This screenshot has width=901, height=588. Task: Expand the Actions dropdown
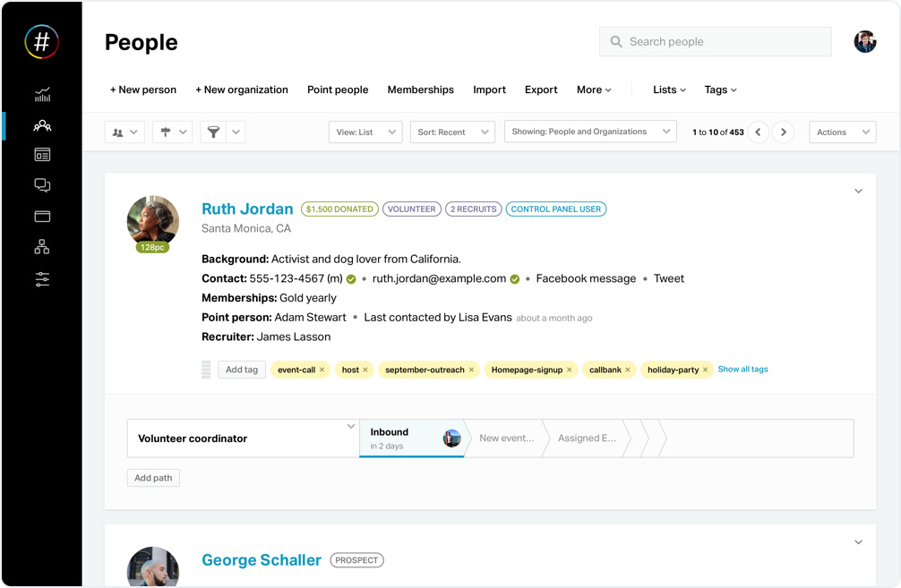point(842,132)
